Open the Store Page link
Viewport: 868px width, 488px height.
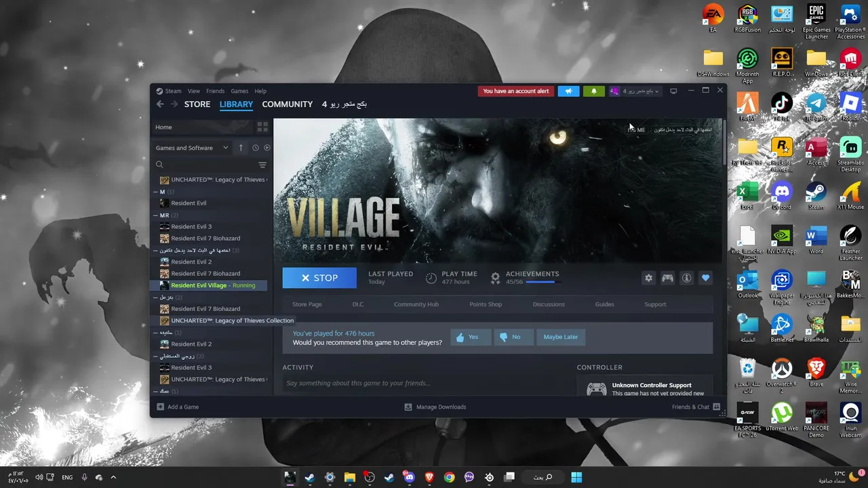tap(307, 304)
